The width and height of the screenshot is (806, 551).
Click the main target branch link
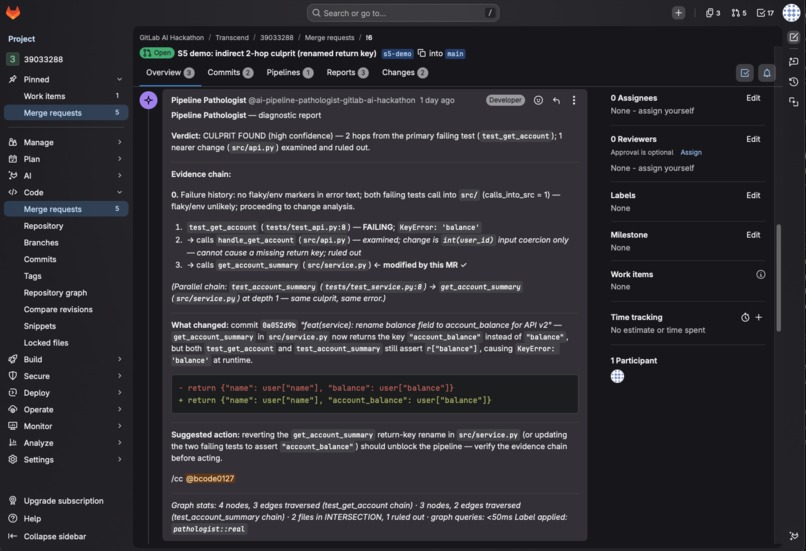455,53
